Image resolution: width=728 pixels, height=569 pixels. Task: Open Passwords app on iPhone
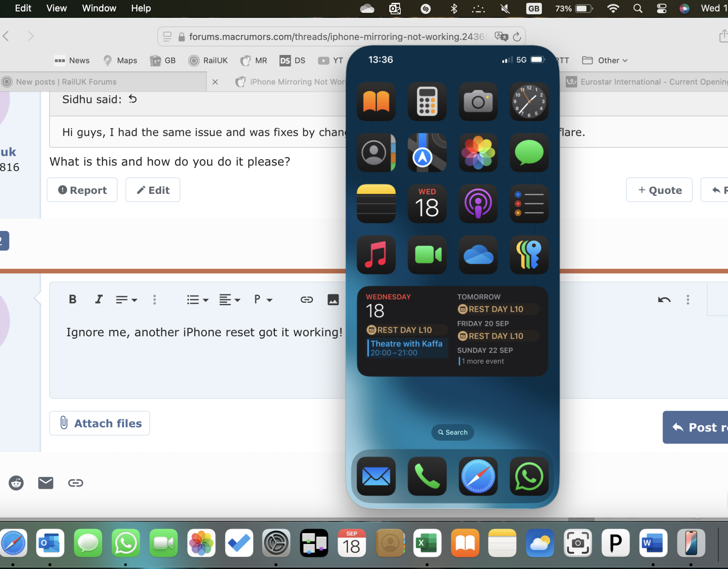pyautogui.click(x=529, y=254)
